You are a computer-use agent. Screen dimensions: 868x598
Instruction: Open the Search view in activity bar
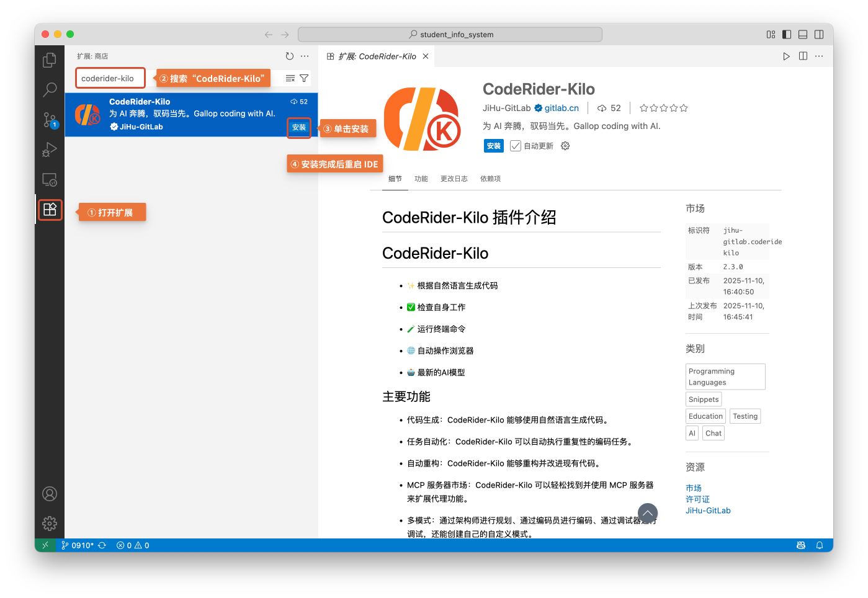[x=50, y=90]
